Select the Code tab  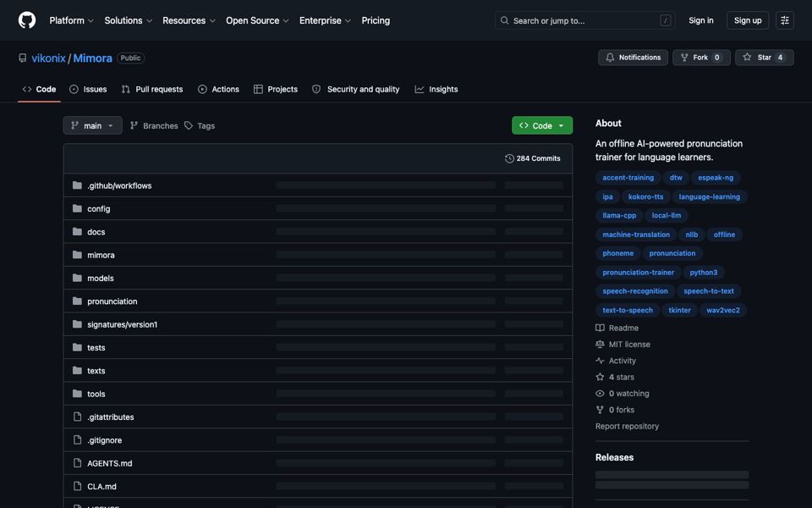(40, 89)
